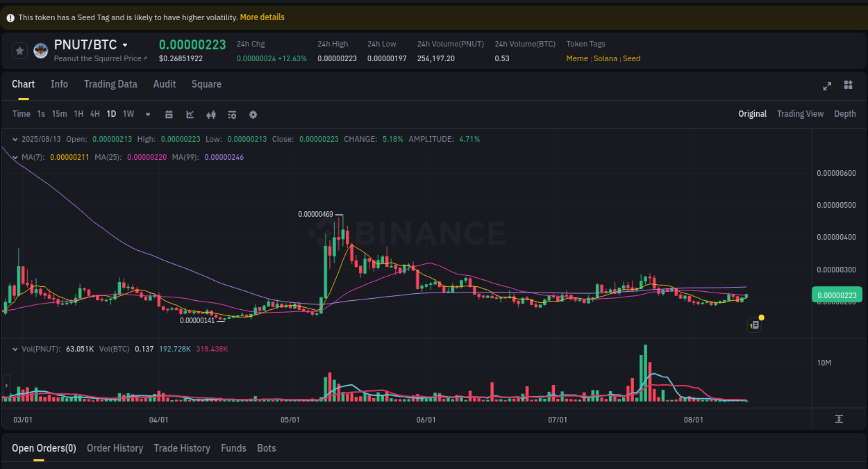The image size is (868, 469).
Task: Open the Order History tab
Action: tap(115, 448)
